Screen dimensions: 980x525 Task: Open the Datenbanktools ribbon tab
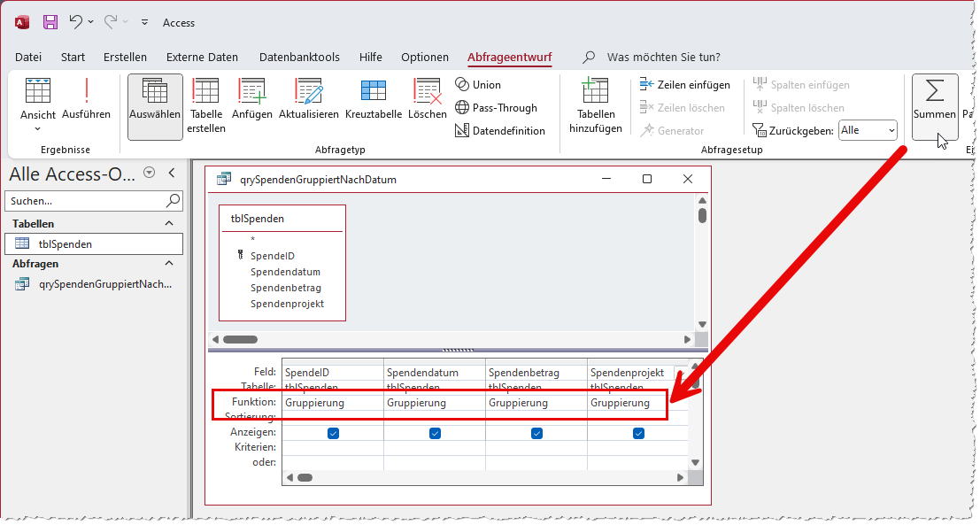(x=298, y=57)
